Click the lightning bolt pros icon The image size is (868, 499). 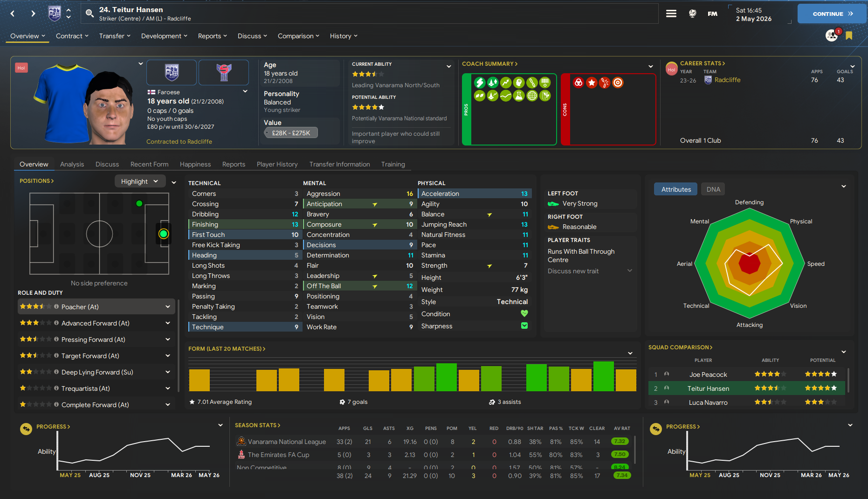[480, 83]
